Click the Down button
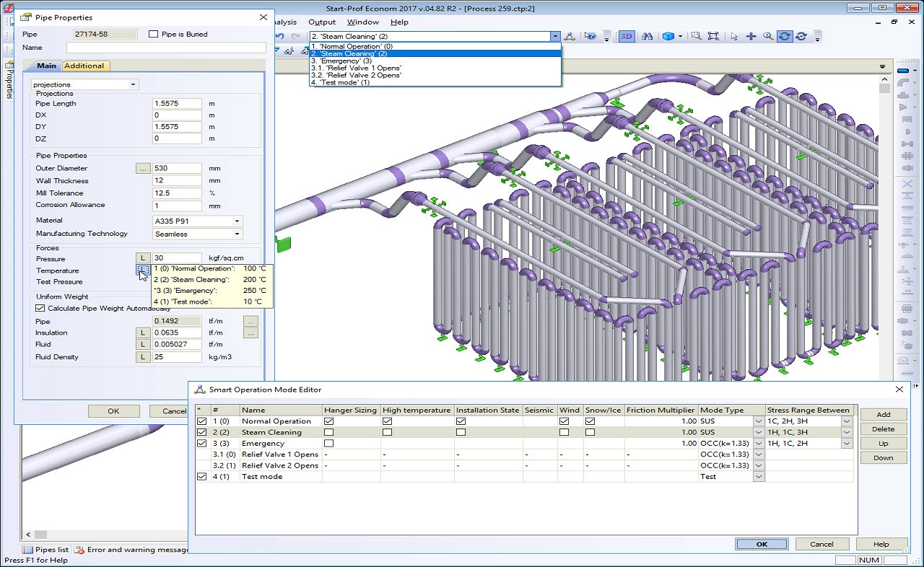Image resolution: width=924 pixels, height=567 pixels. [x=884, y=458]
